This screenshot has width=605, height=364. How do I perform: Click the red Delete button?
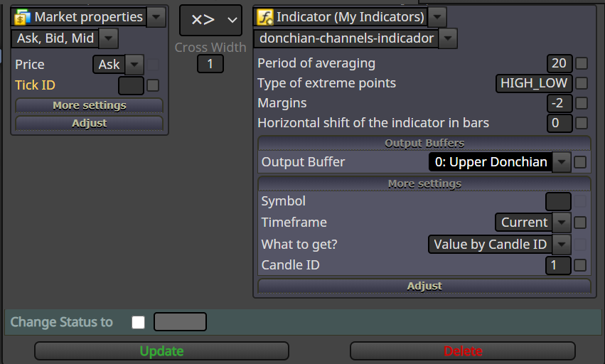463,351
